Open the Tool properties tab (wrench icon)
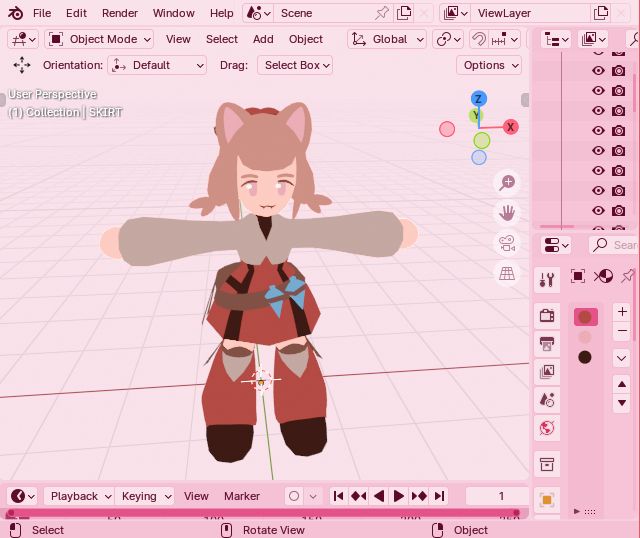This screenshot has width=640, height=538. pos(547,280)
